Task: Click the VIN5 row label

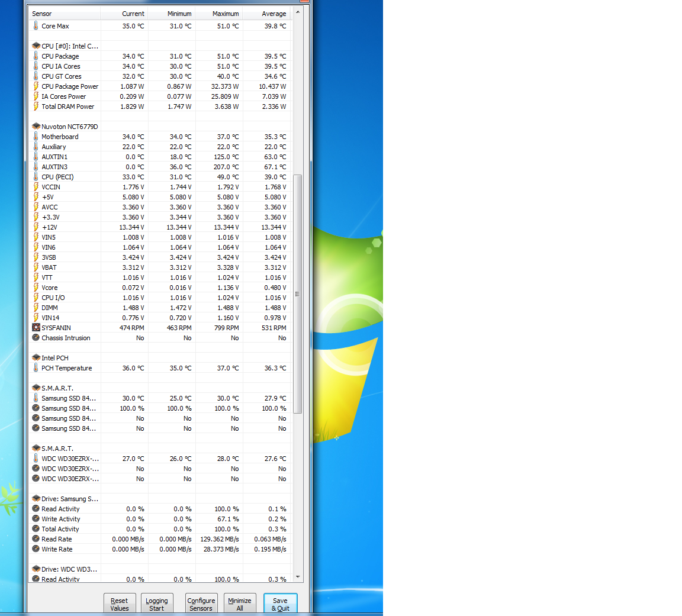Action: click(49, 237)
